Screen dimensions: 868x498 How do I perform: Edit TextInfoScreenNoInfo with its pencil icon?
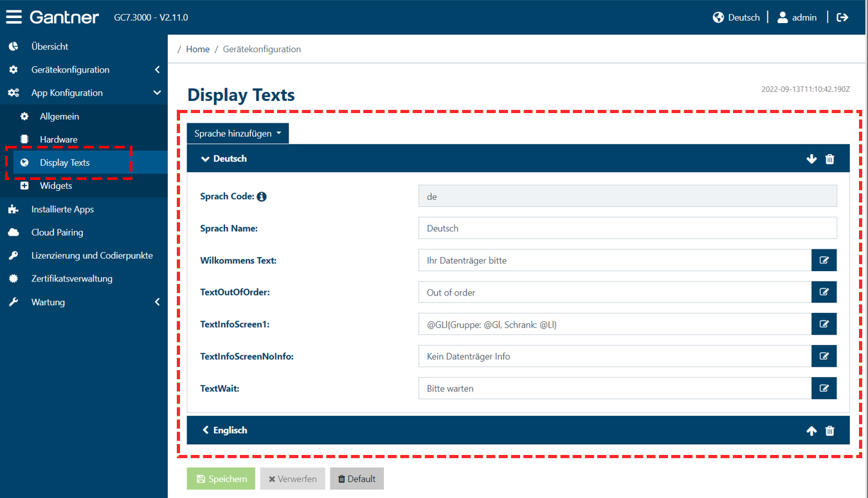click(824, 356)
